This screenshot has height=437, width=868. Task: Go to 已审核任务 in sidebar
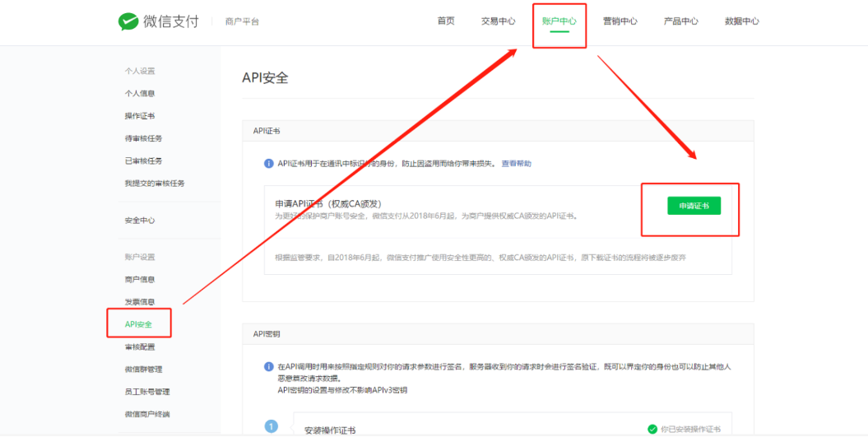click(143, 161)
